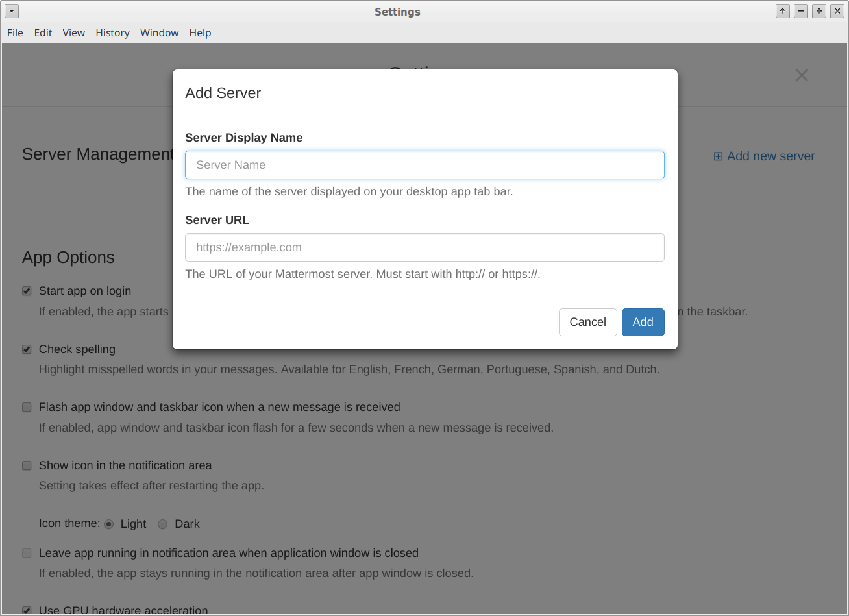Enable Show icon in the notification area
This screenshot has height=616, width=849.
27,465
